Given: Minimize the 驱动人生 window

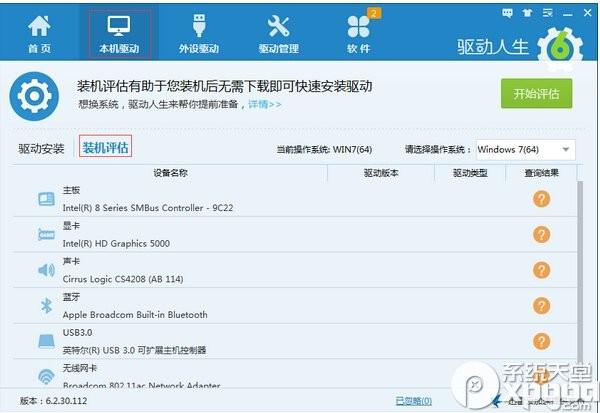Looking at the screenshot, I should click(x=568, y=14).
